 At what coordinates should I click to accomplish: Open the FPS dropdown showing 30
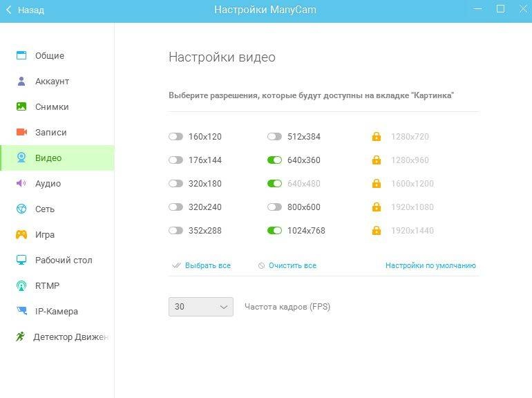pyautogui.click(x=201, y=307)
